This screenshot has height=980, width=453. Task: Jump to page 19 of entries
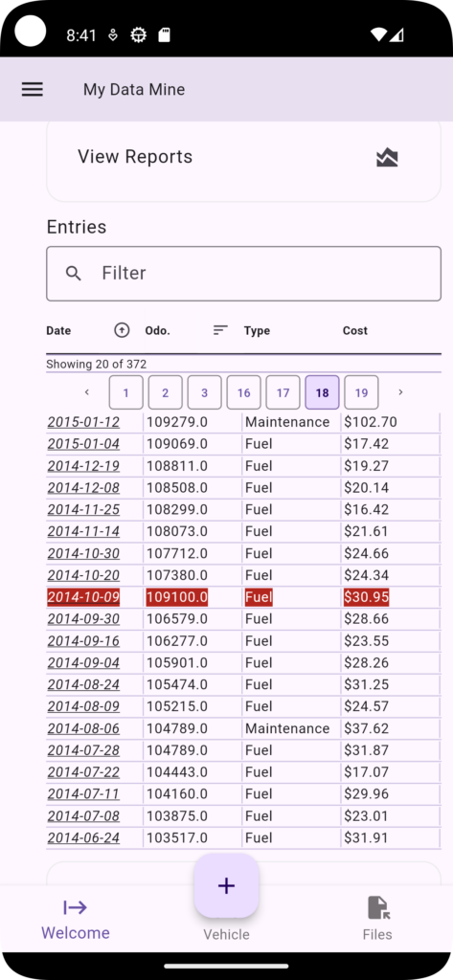[x=362, y=392]
